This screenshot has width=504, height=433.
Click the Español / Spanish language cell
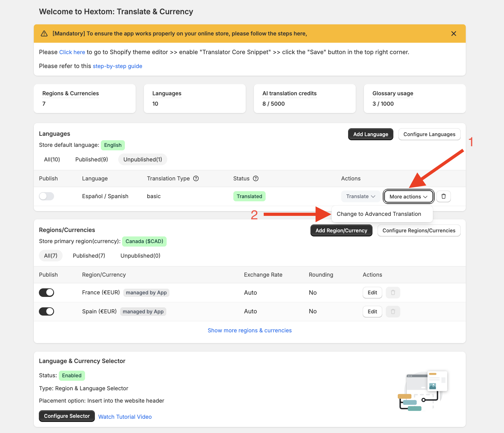[x=105, y=196]
